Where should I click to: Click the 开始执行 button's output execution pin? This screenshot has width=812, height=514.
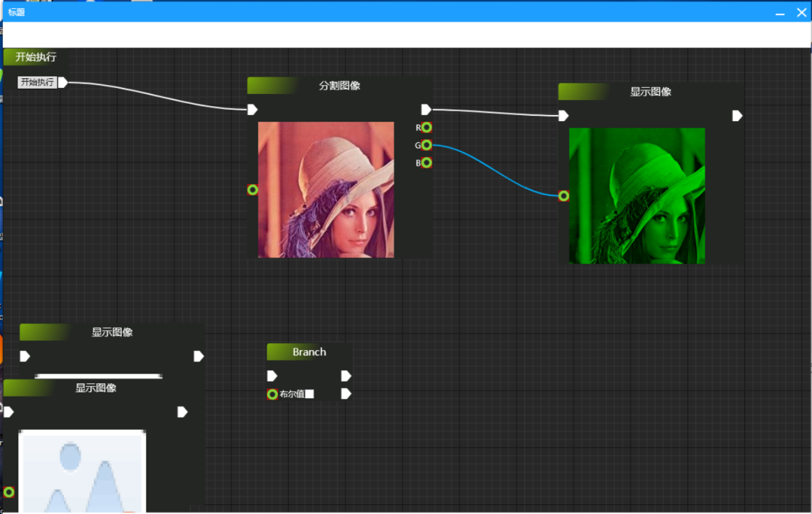[x=63, y=83]
